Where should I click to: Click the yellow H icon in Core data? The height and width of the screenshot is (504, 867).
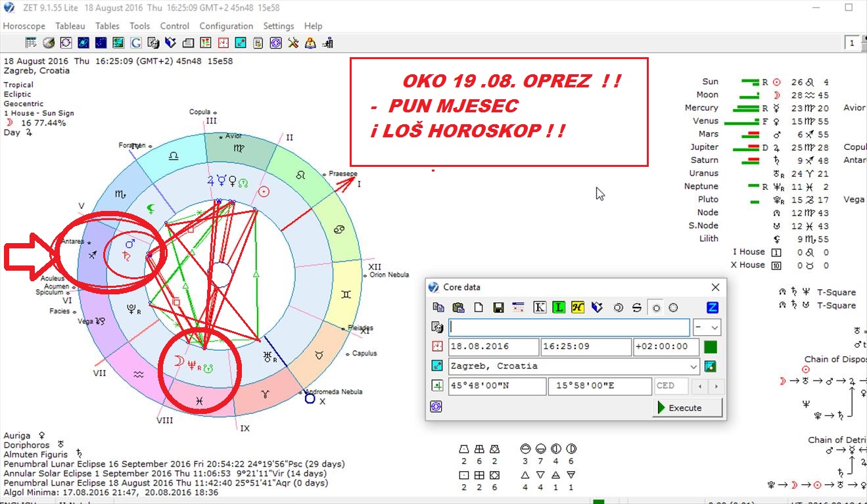(x=578, y=308)
